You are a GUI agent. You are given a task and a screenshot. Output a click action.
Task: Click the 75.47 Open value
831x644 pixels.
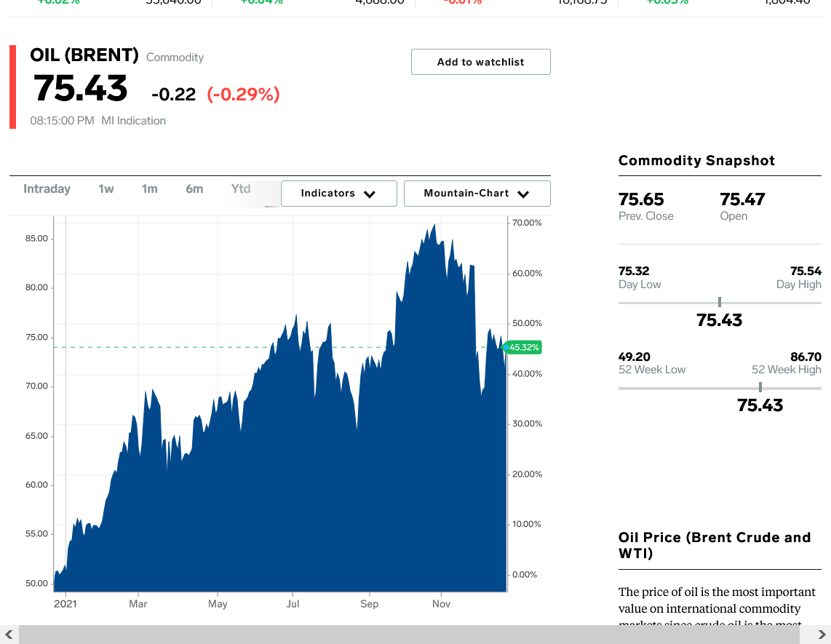(x=742, y=199)
